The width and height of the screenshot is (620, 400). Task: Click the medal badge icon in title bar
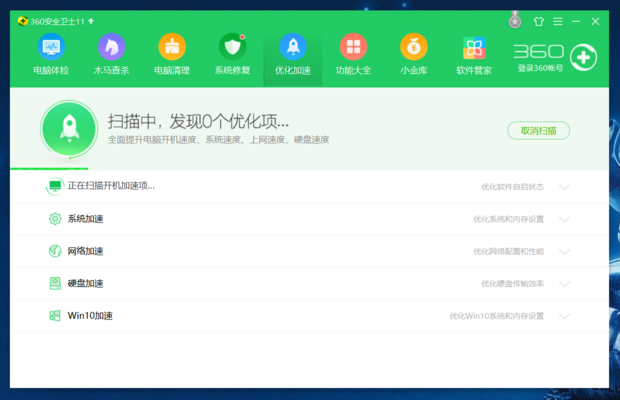pyautogui.click(x=515, y=20)
